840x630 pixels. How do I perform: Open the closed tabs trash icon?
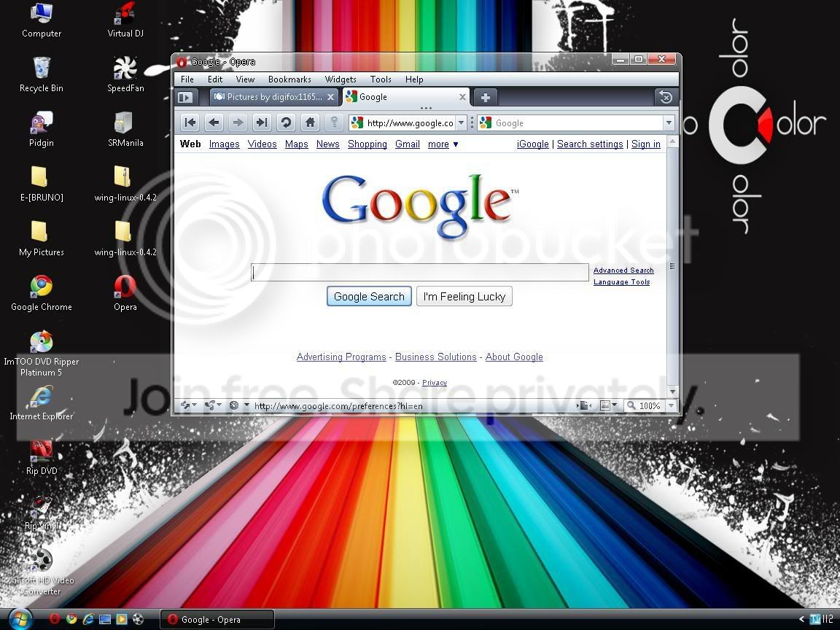tap(666, 98)
